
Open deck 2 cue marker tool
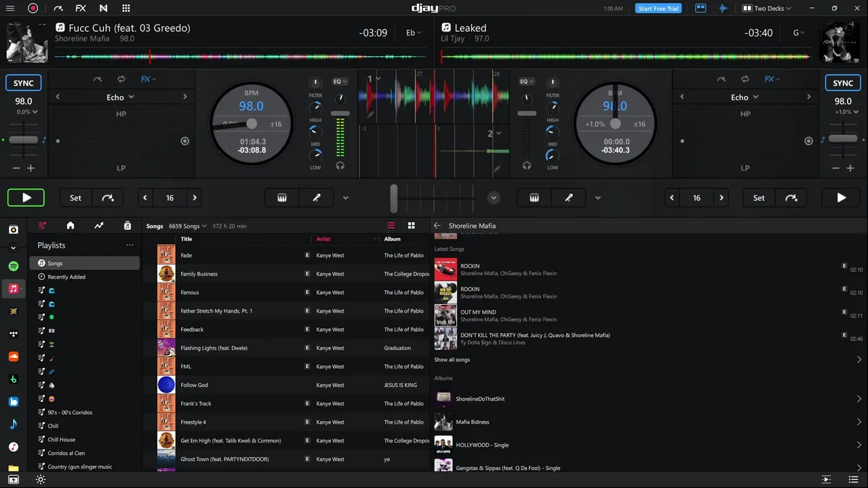coord(569,198)
